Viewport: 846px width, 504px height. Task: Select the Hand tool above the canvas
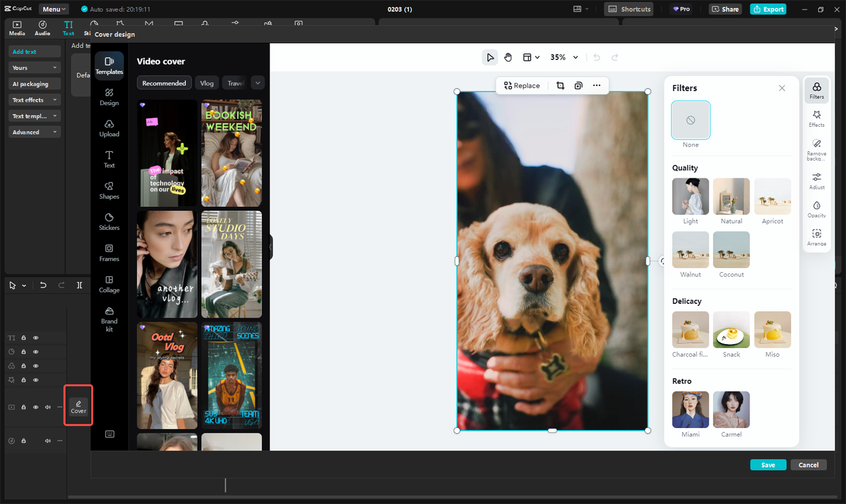(x=508, y=57)
